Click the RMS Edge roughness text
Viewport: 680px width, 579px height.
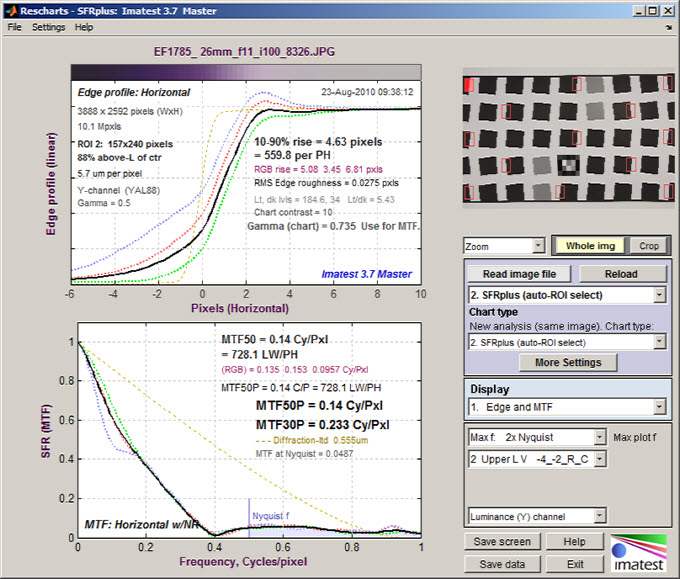(326, 183)
